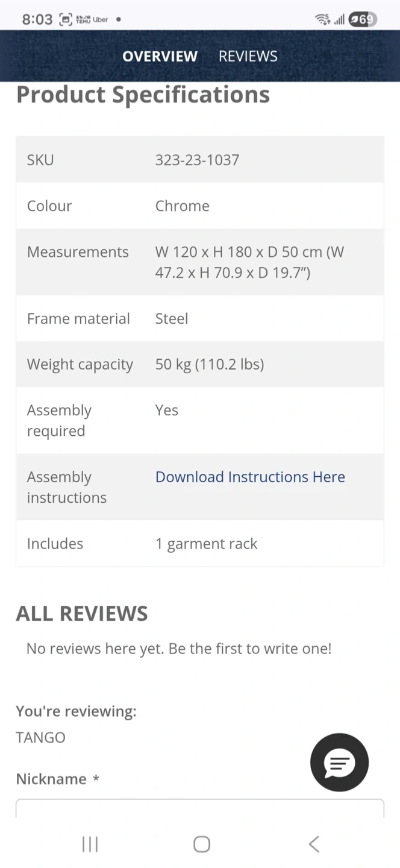The height and width of the screenshot is (868, 400).
Task: Tap the 8:03 clock in status bar
Action: click(x=37, y=19)
